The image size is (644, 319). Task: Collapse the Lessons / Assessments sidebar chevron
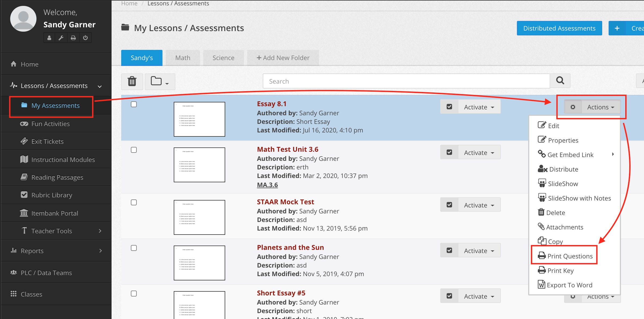(x=99, y=86)
